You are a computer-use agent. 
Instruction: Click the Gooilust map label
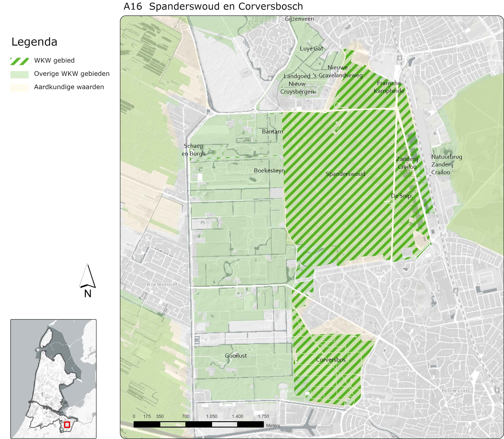coord(236,355)
